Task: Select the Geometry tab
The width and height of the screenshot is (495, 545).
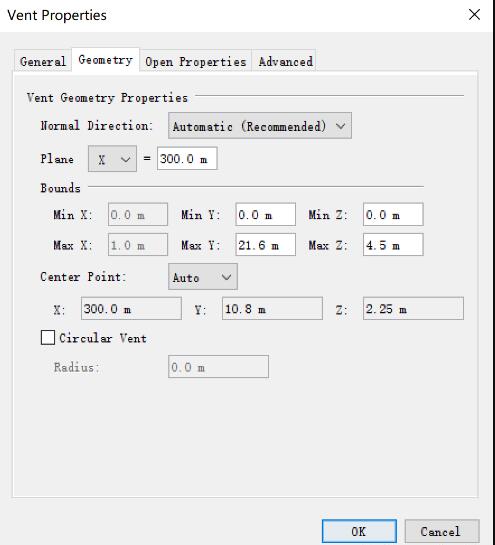Action: point(105,60)
